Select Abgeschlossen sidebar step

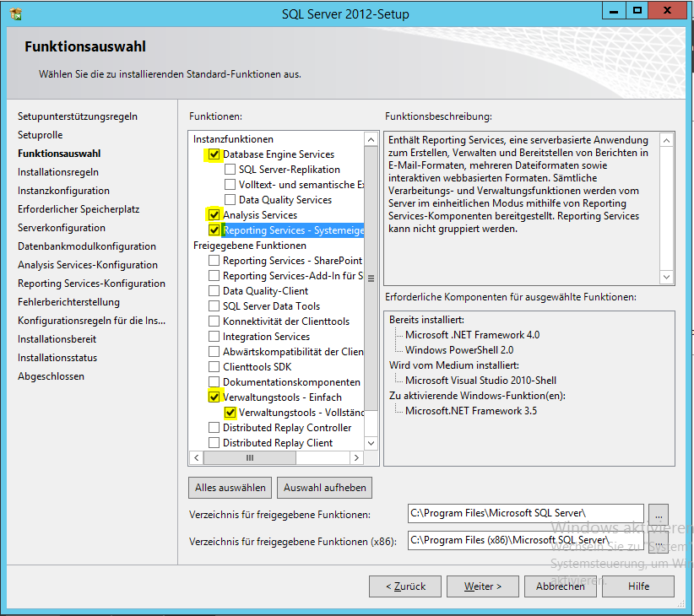point(51,376)
